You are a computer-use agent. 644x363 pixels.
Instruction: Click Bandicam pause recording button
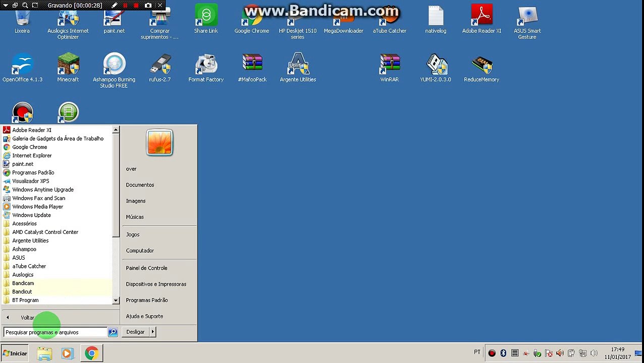[x=125, y=6]
